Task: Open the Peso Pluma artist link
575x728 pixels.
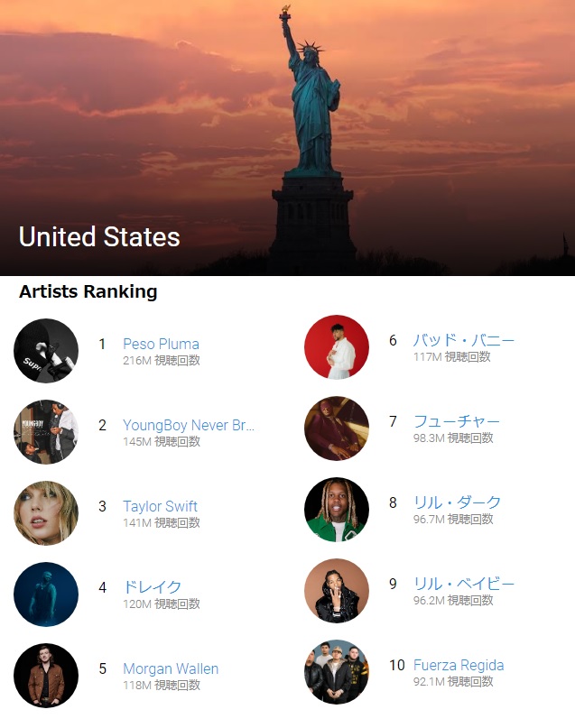Action: click(161, 344)
